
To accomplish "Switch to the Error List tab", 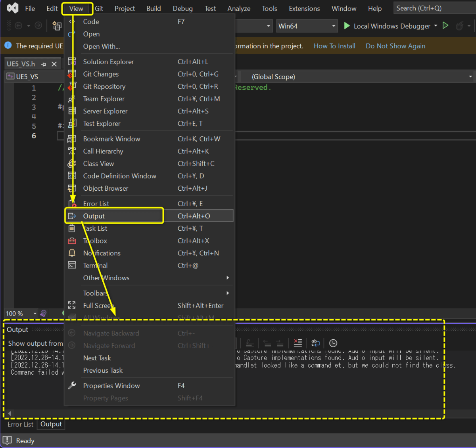I will coord(20,424).
